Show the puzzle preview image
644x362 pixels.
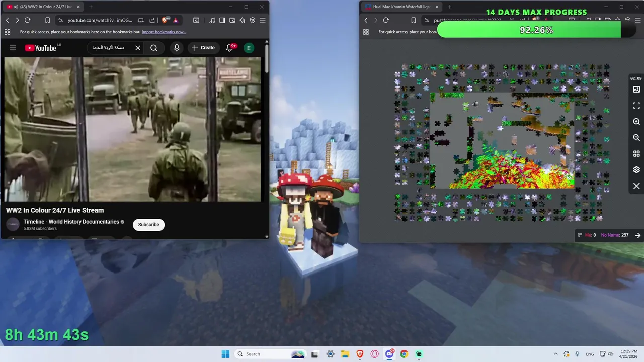pos(636,89)
